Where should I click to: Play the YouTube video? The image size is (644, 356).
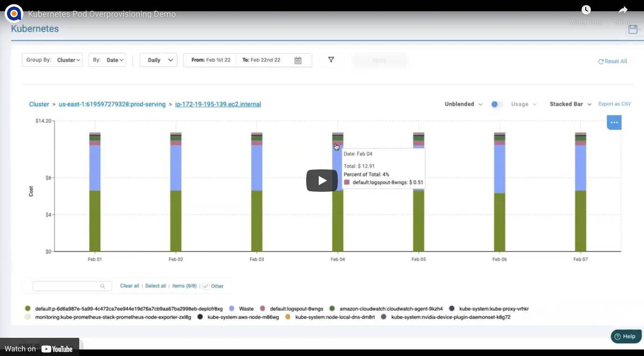[322, 180]
